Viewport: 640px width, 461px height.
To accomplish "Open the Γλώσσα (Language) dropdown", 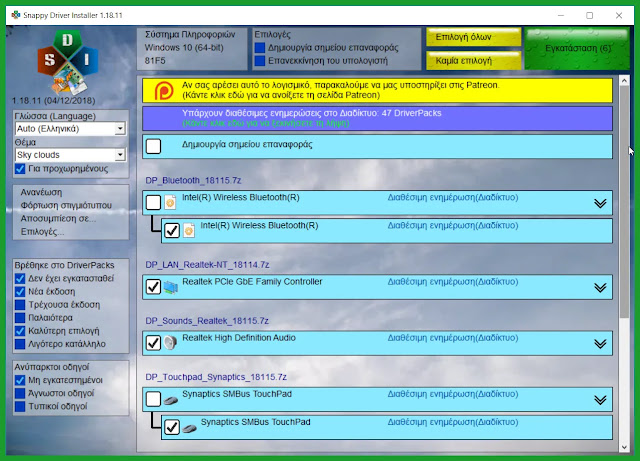I will point(70,129).
